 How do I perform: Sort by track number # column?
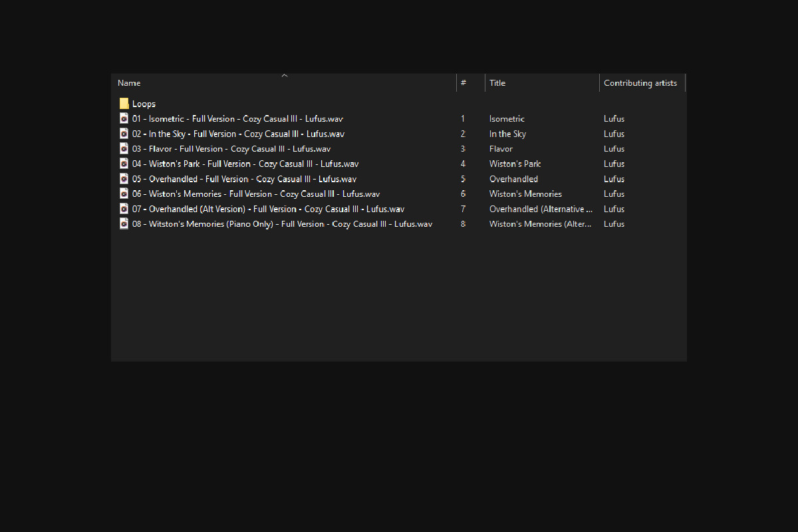[464, 83]
